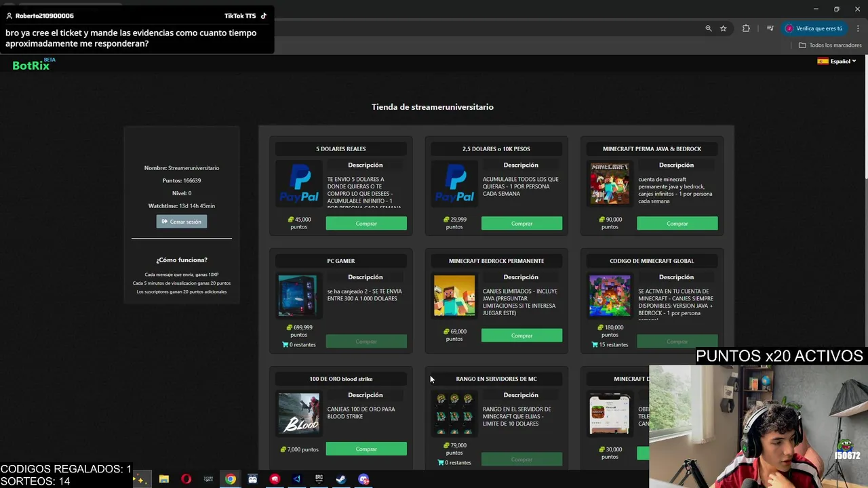The width and height of the screenshot is (868, 488).
Task: Click the '0 restantes' text under RANGO card
Action: click(x=458, y=462)
